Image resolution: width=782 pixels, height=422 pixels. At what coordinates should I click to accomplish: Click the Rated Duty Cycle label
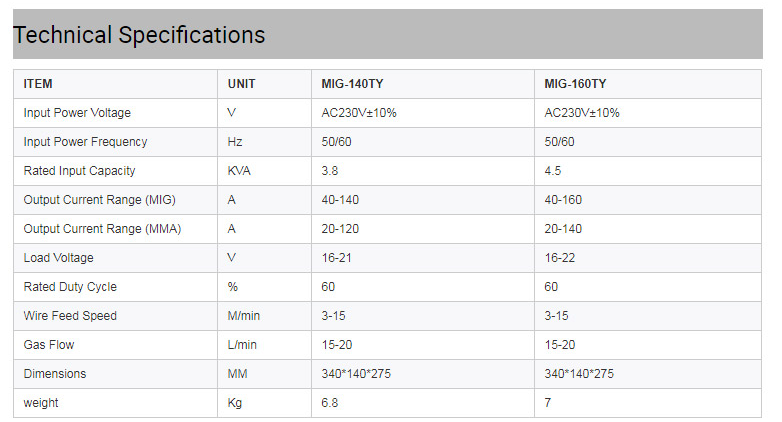click(x=70, y=287)
